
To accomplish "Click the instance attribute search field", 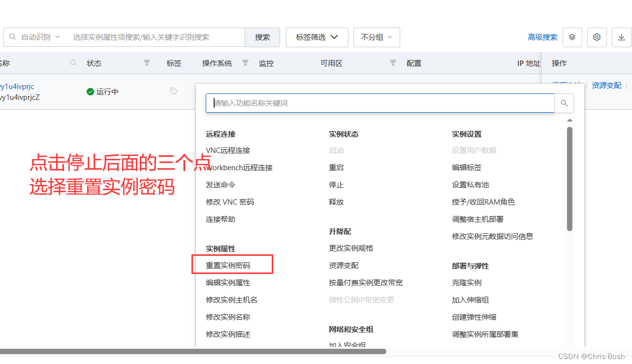I will click(157, 37).
